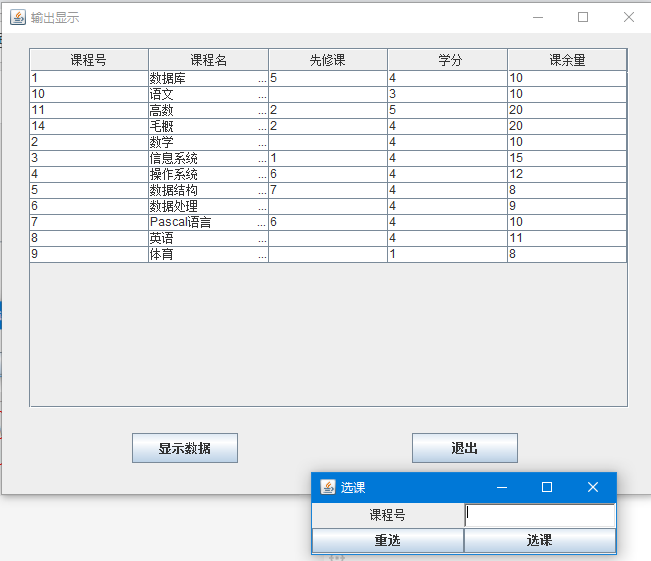This screenshot has height=561, width=651.
Task: Select the 信息系统 course name cell
Action: (x=208, y=158)
